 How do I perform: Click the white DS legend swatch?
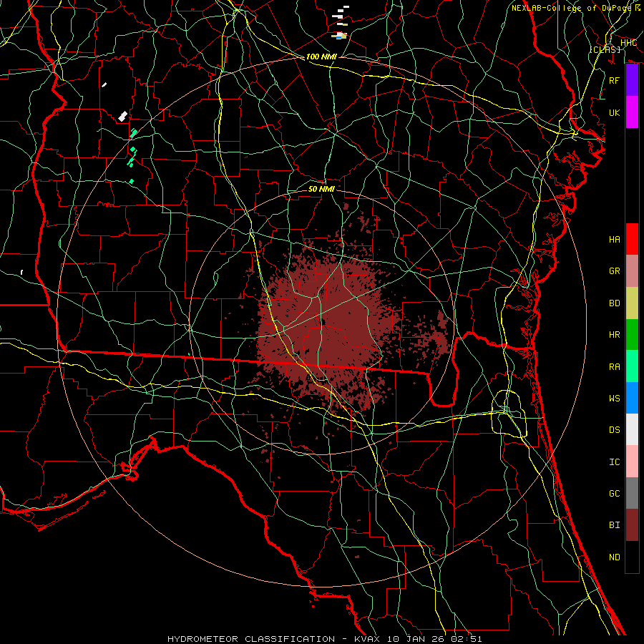pos(632,429)
